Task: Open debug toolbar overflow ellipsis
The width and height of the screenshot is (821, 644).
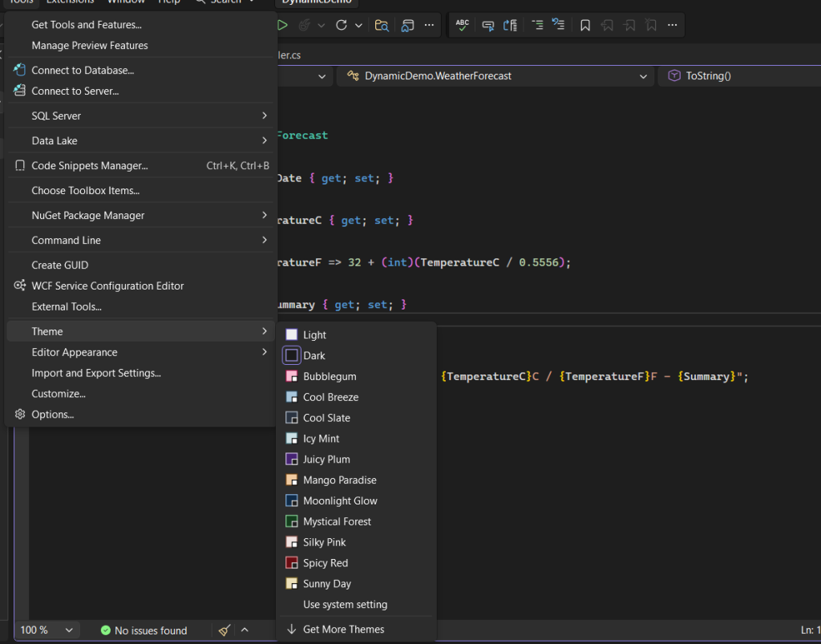Action: (x=429, y=25)
